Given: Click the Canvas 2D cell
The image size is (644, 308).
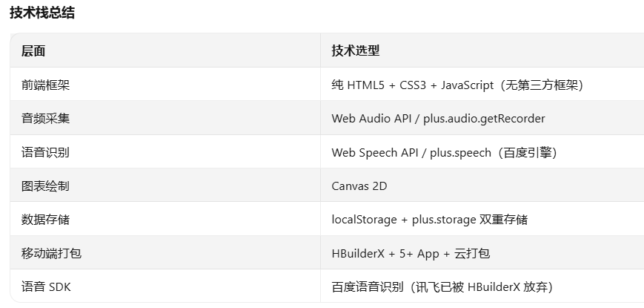Looking at the screenshot, I should [x=359, y=186].
